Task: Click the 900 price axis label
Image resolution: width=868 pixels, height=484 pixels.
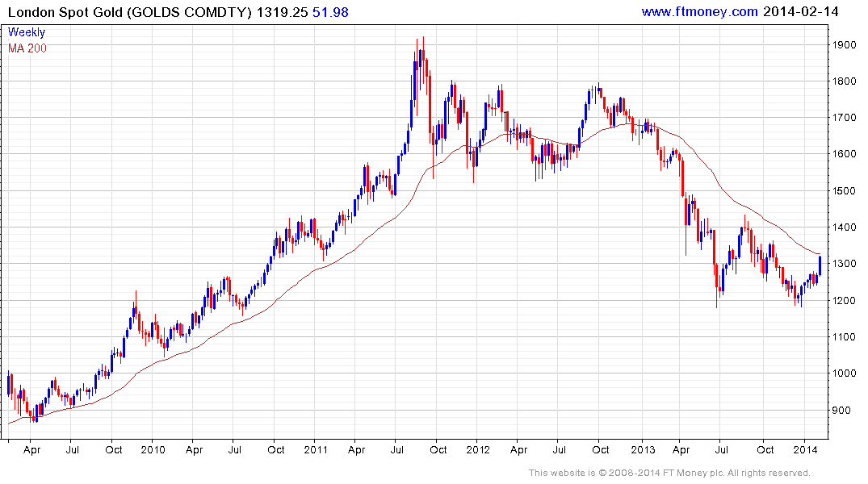Action: click(841, 411)
